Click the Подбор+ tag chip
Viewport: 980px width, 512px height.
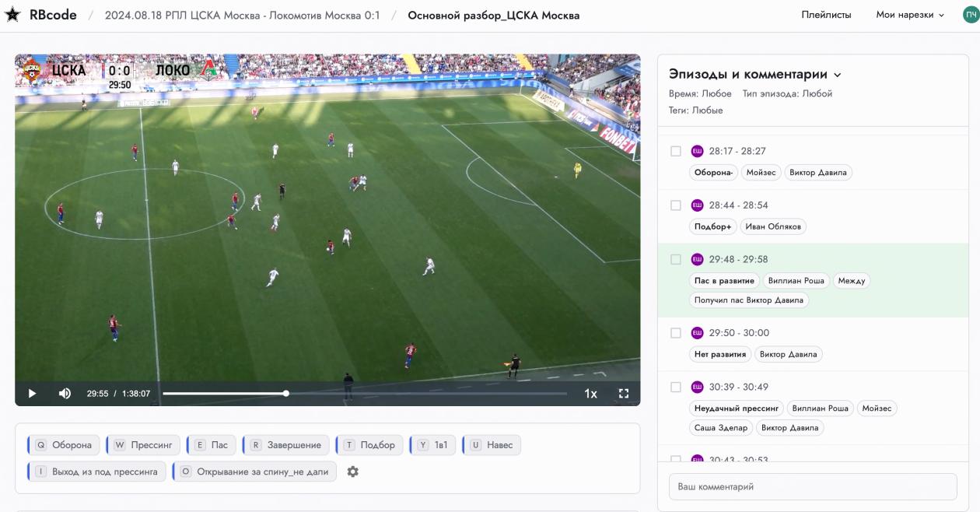click(713, 226)
